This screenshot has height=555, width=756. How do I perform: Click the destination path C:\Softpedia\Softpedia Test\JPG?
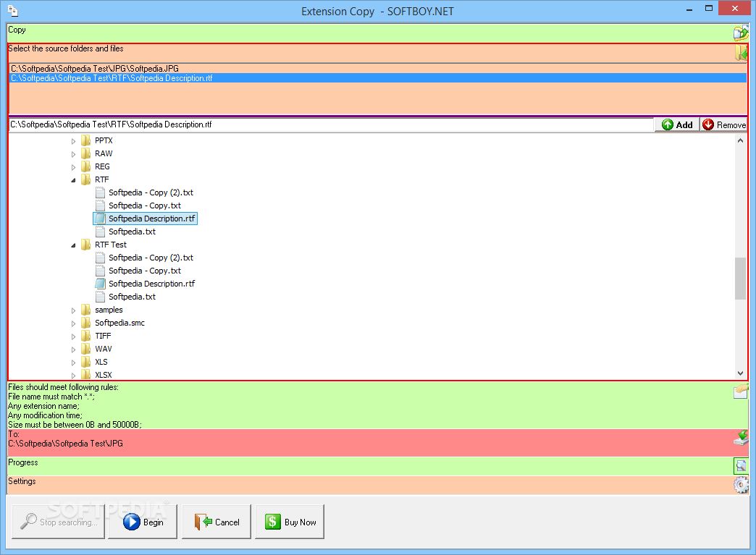click(x=66, y=444)
